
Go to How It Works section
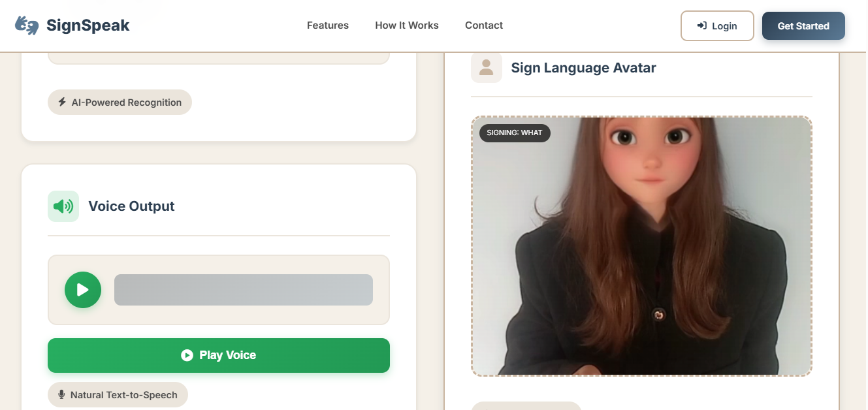[x=407, y=25]
